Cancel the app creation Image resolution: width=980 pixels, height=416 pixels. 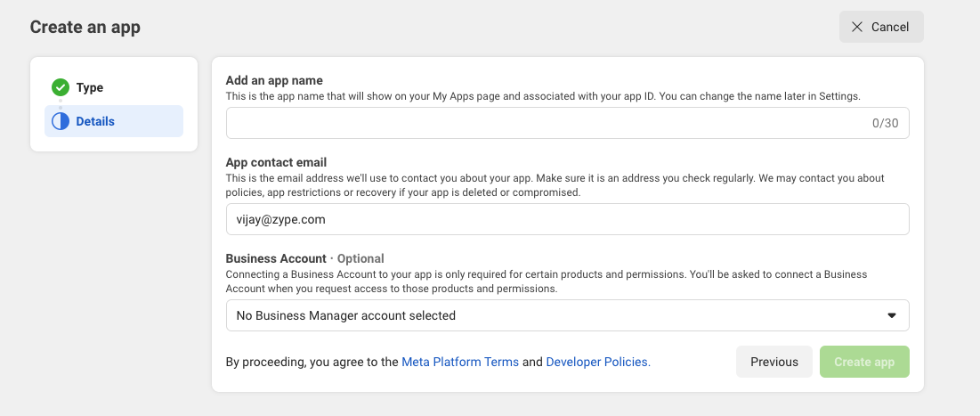[881, 27]
